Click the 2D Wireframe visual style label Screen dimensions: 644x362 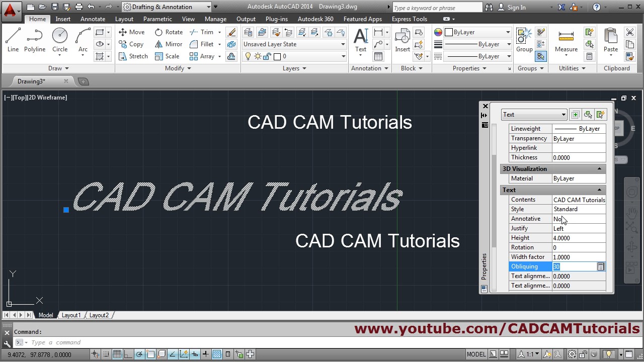click(47, 98)
